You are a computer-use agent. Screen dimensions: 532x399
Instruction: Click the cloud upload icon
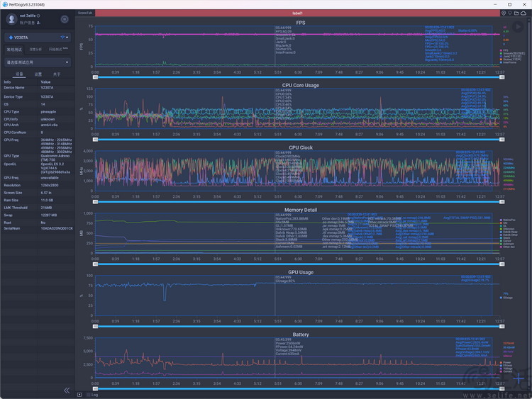tap(523, 13)
